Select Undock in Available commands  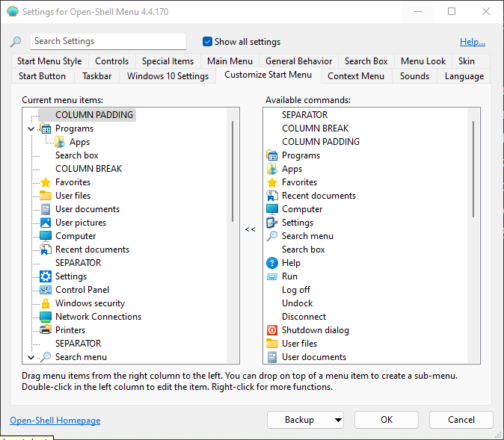click(x=297, y=303)
